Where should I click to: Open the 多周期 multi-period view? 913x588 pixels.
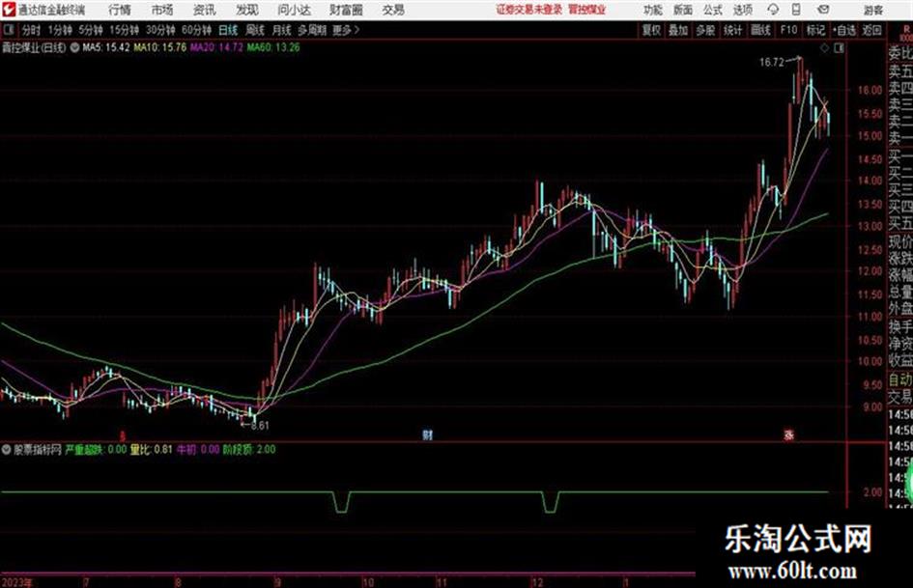tap(312, 30)
